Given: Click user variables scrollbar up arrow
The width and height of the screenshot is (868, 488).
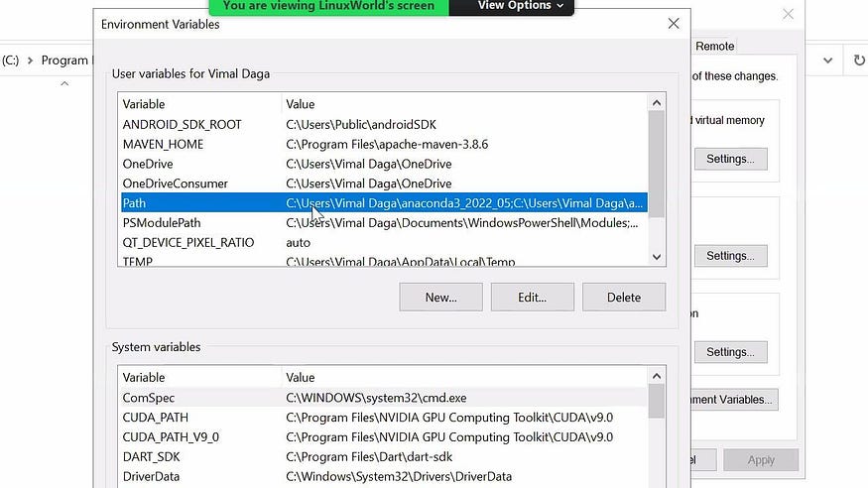Looking at the screenshot, I should pos(657,103).
